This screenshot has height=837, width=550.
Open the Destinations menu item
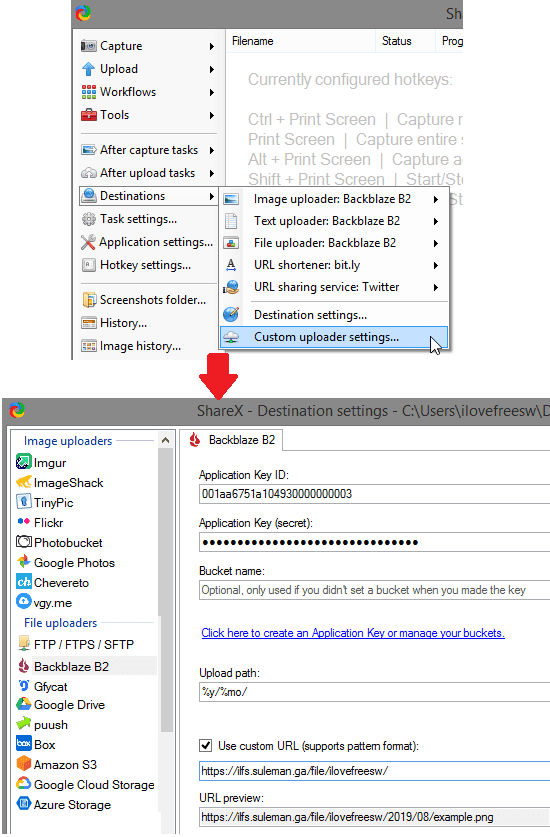148,196
